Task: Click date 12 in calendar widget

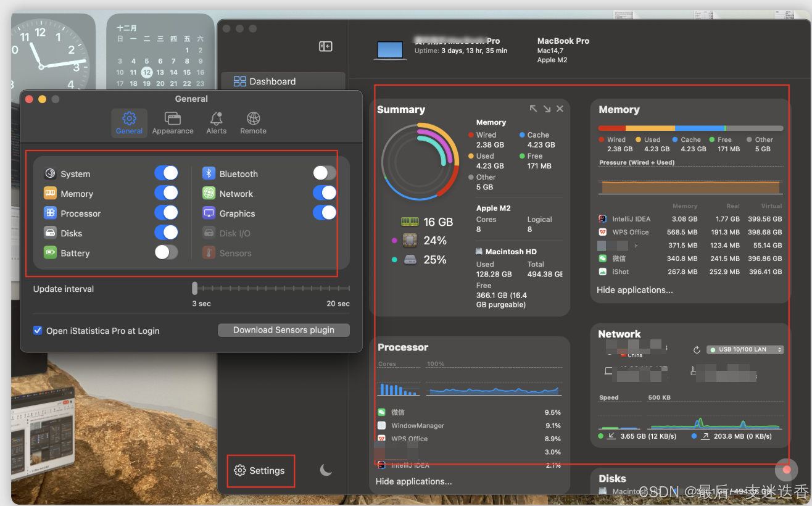Action: (x=147, y=72)
